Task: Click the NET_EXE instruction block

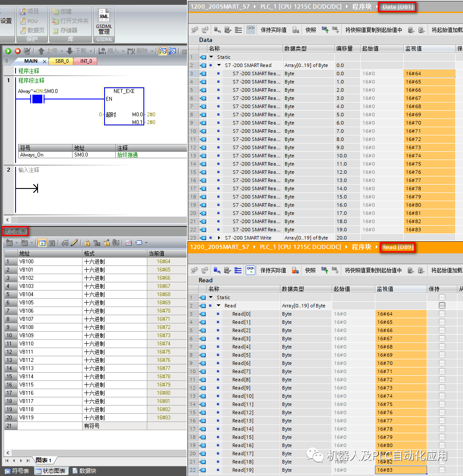Action: pyautogui.click(x=124, y=106)
